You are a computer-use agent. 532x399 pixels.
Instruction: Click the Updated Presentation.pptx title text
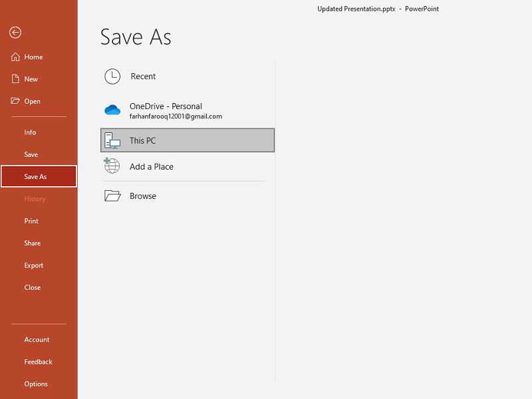point(356,9)
